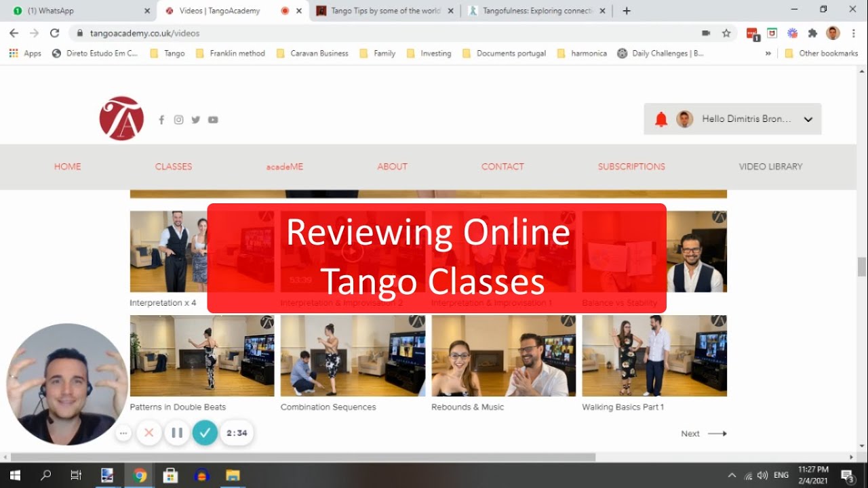868x488 pixels.
Task: Open the TangoAcademy Instagram icon
Action: coord(178,119)
